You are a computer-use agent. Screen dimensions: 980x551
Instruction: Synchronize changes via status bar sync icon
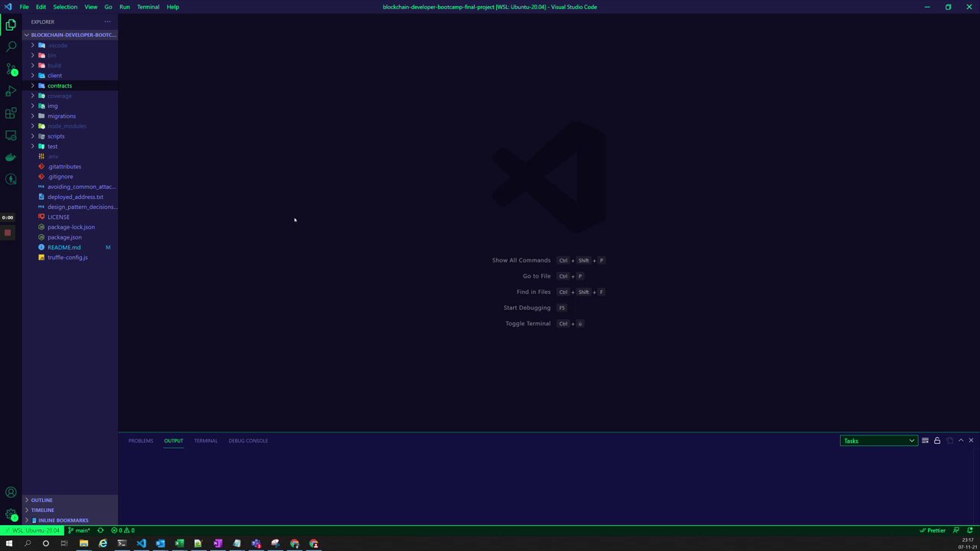(100, 530)
